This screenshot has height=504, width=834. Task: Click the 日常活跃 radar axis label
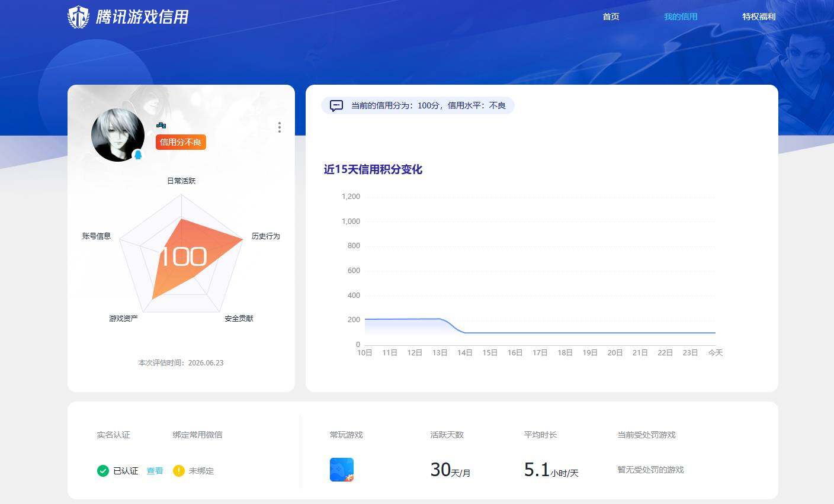181,181
